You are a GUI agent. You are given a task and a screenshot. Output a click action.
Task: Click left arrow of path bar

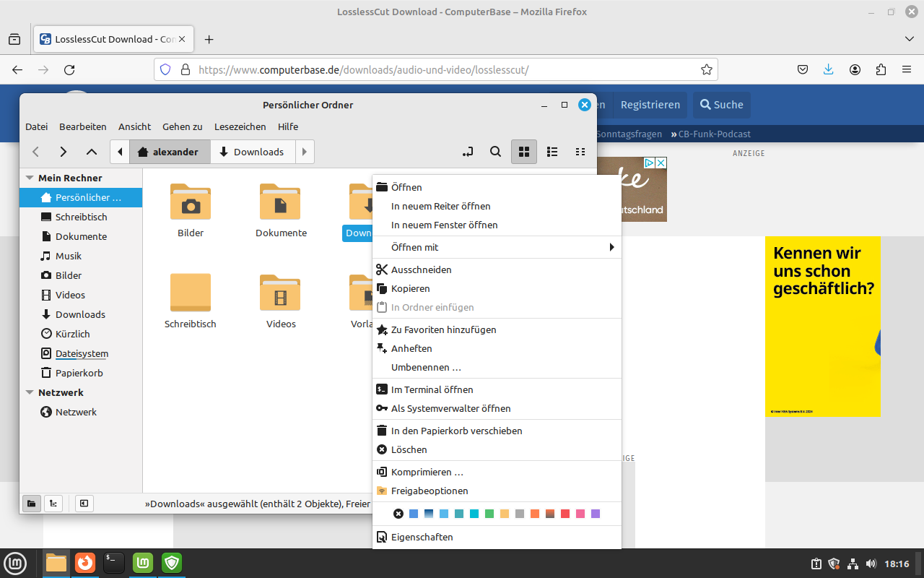pos(120,152)
